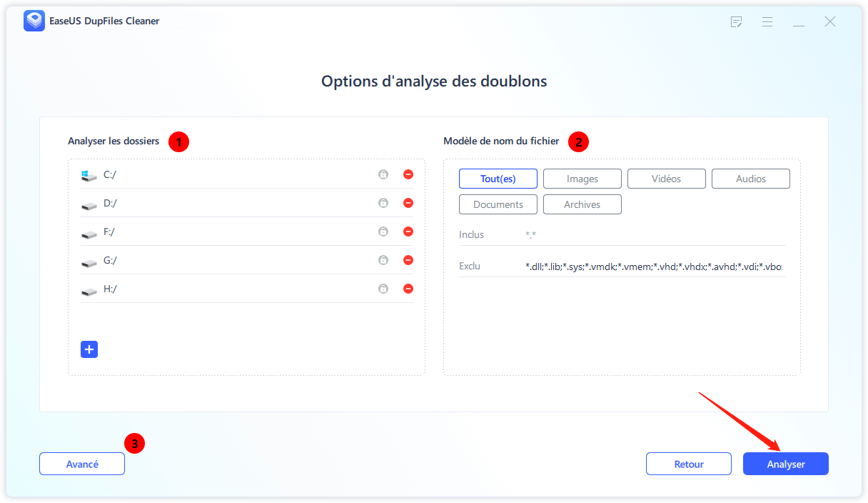Click the EaseUS DupFiles Cleaner logo
The width and height of the screenshot is (868, 503).
tap(34, 21)
